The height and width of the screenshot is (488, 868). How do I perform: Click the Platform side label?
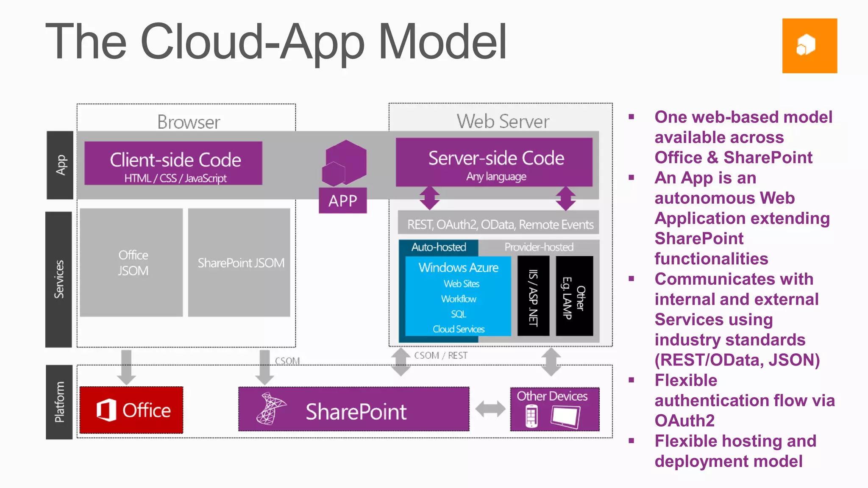[x=59, y=402]
